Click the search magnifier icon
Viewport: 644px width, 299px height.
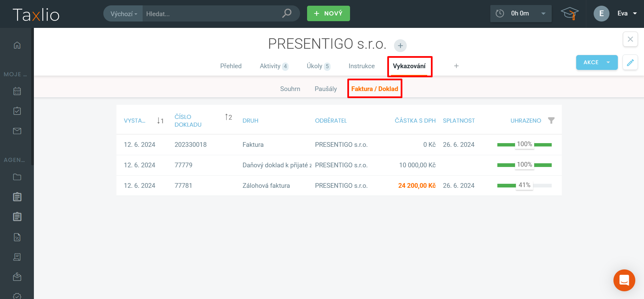(x=287, y=13)
